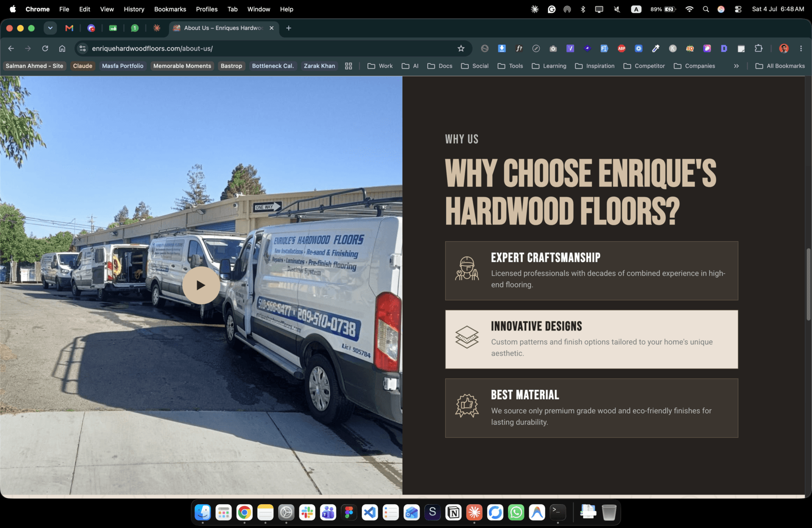Screen dimensions: 812x528
Task: View site information next to the URL
Action: pyautogui.click(x=83, y=48)
